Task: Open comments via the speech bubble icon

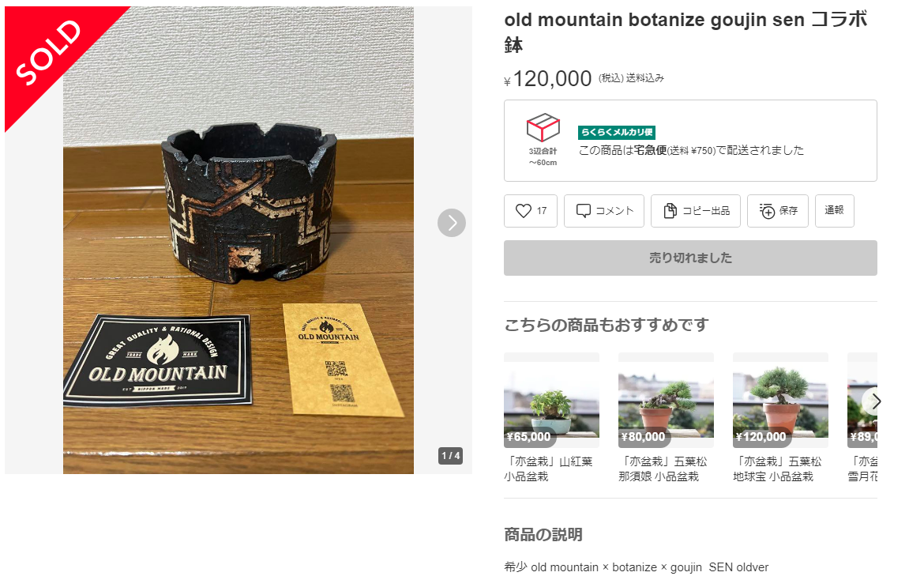Action: (x=584, y=210)
